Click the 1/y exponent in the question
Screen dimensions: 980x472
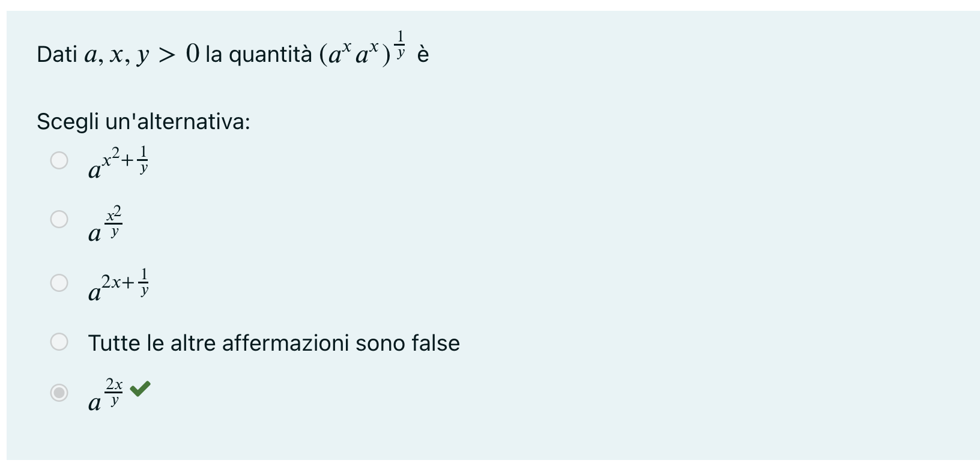[x=401, y=44]
